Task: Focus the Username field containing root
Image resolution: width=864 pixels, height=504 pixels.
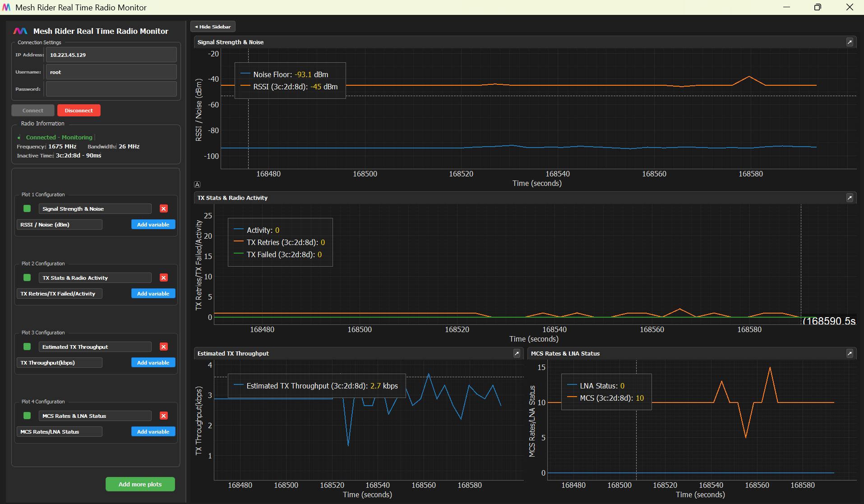Action: pyautogui.click(x=111, y=72)
